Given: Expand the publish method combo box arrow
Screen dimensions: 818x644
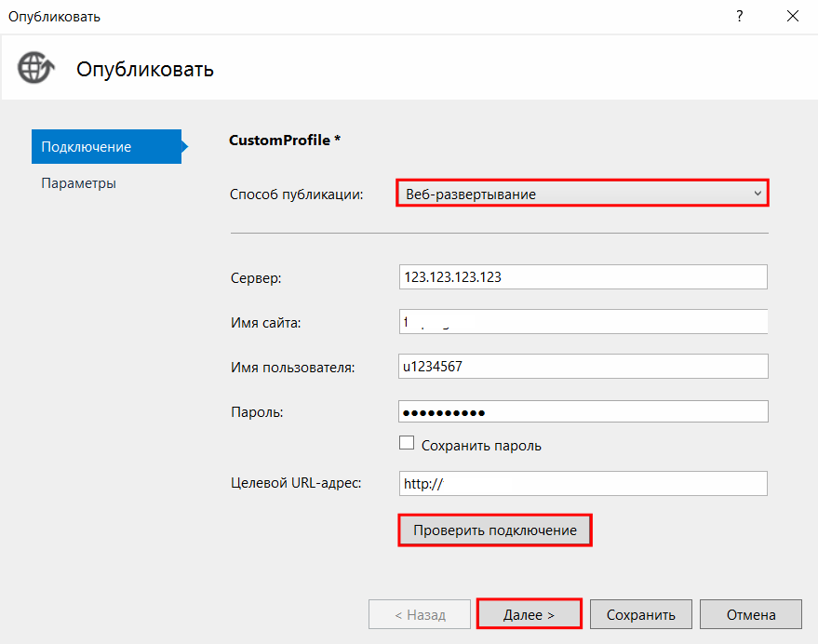Looking at the screenshot, I should (758, 193).
